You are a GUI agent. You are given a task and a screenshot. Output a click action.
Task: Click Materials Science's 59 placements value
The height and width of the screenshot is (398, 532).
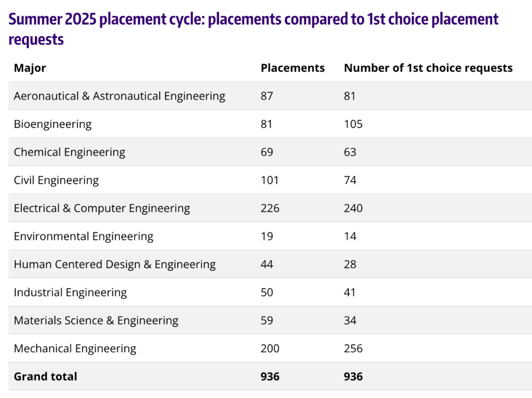267,321
